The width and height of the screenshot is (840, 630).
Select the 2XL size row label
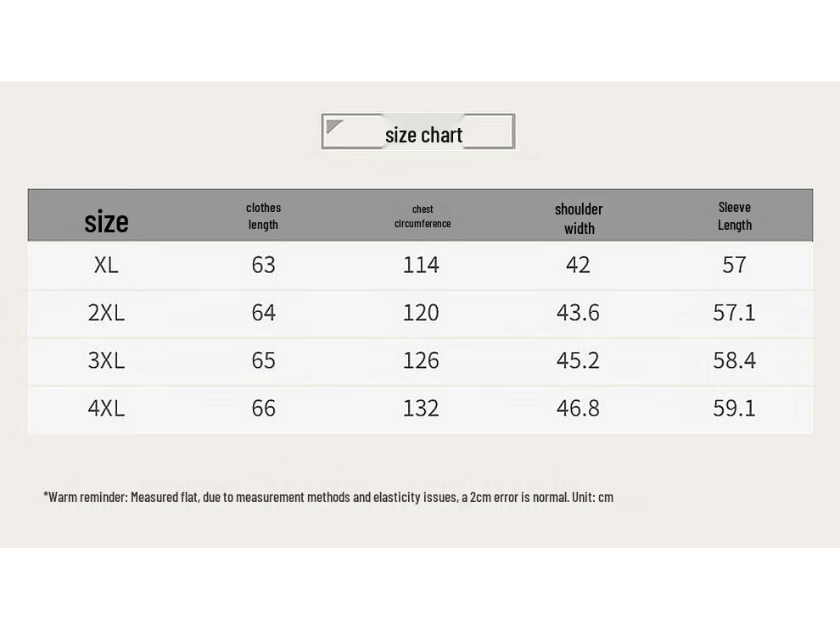coord(106,313)
